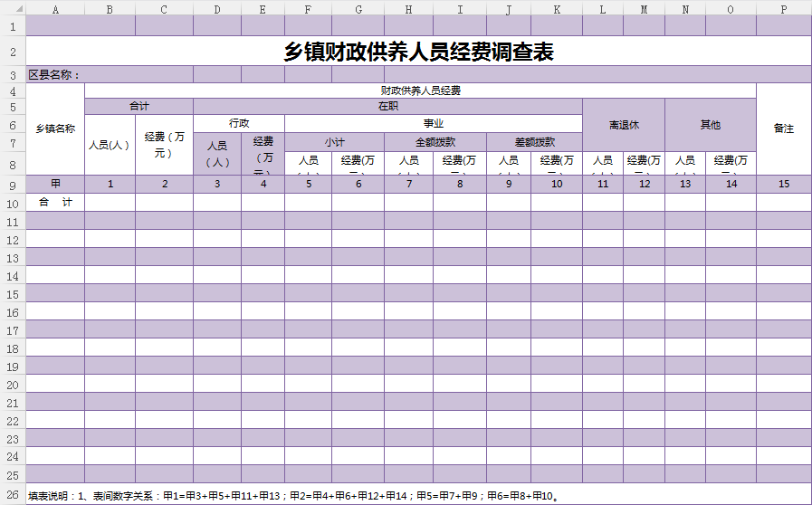Select column header P
Screen dimensions: 812x505
click(x=783, y=9)
